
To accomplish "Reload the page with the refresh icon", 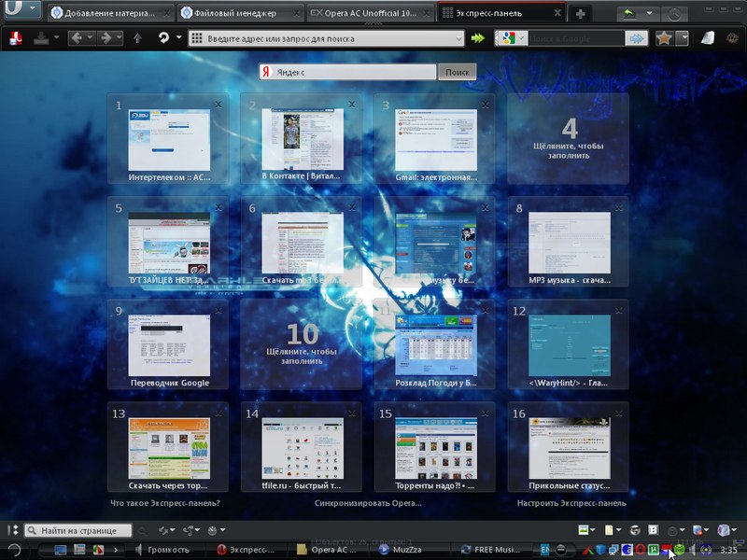I will pyautogui.click(x=164, y=38).
